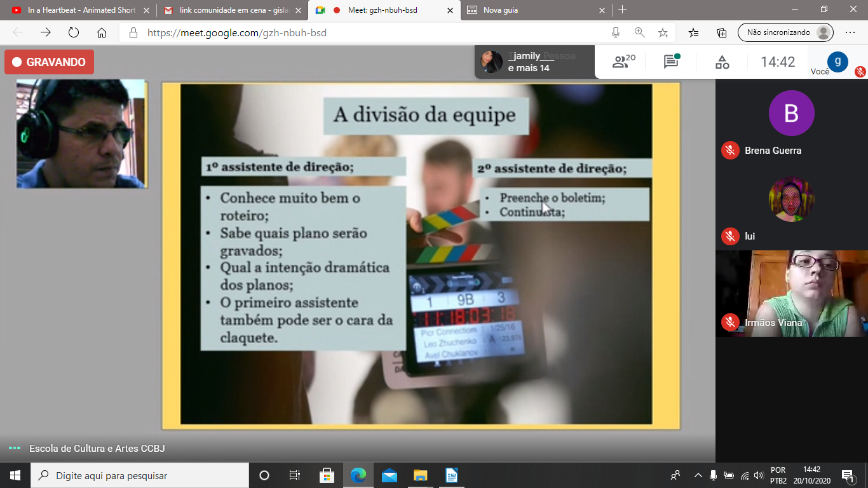Open the Meet activities shapes icon
Image resolution: width=868 pixels, height=488 pixels.
[x=722, y=62]
